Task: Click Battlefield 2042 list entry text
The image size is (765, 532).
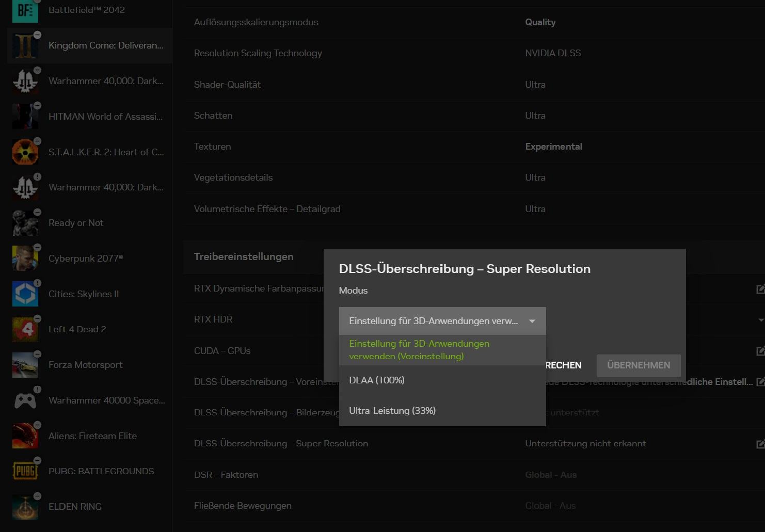Action: (87, 10)
